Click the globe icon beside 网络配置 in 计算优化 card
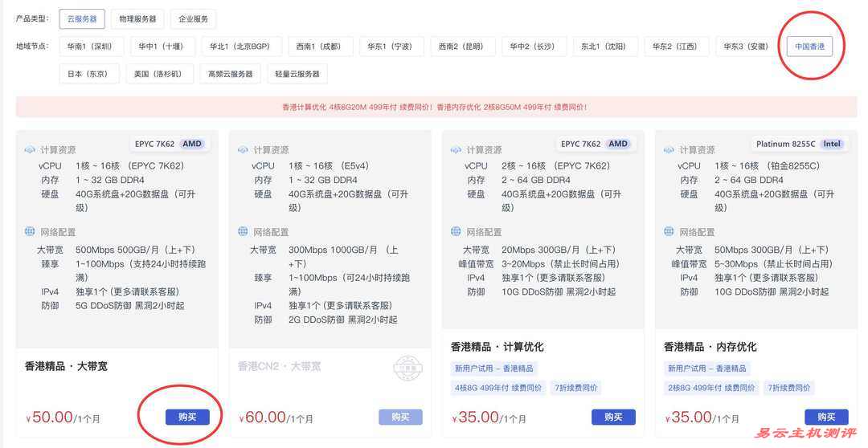This screenshot has height=448, width=868. [x=456, y=231]
